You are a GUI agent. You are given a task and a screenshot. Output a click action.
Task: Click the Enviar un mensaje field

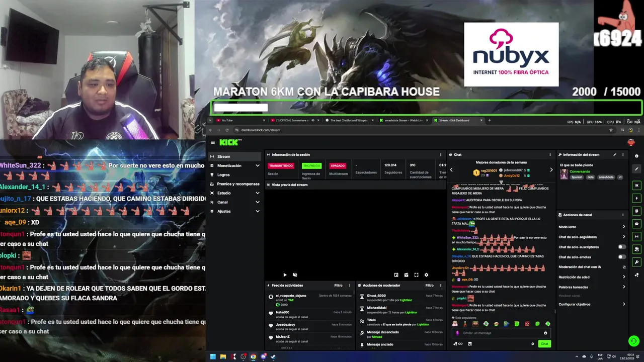tap(500, 333)
